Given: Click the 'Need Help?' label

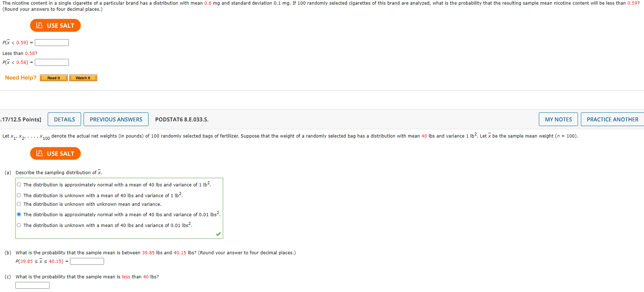Looking at the screenshot, I should (21, 78).
